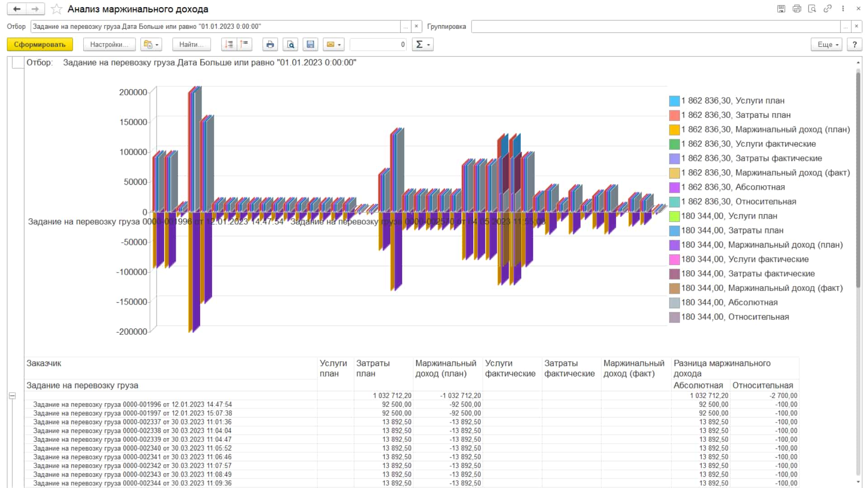
Task: Open the email send dropdown
Action: click(334, 44)
